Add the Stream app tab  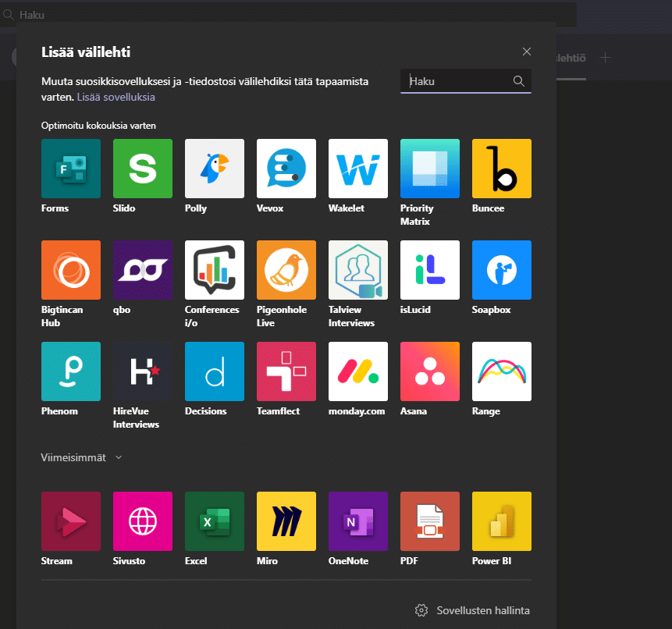coord(71,521)
